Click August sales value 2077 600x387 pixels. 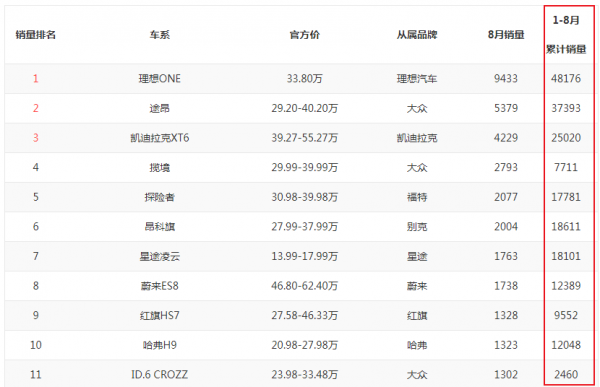click(506, 197)
